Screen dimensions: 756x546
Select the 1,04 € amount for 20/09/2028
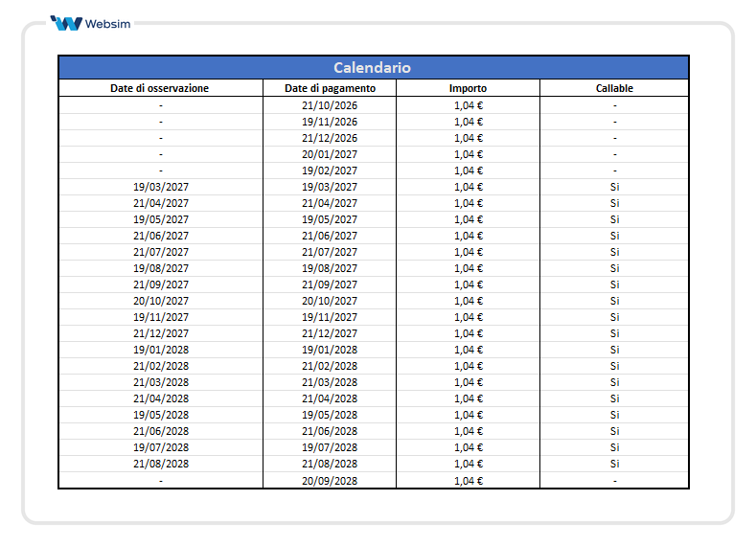(x=469, y=481)
